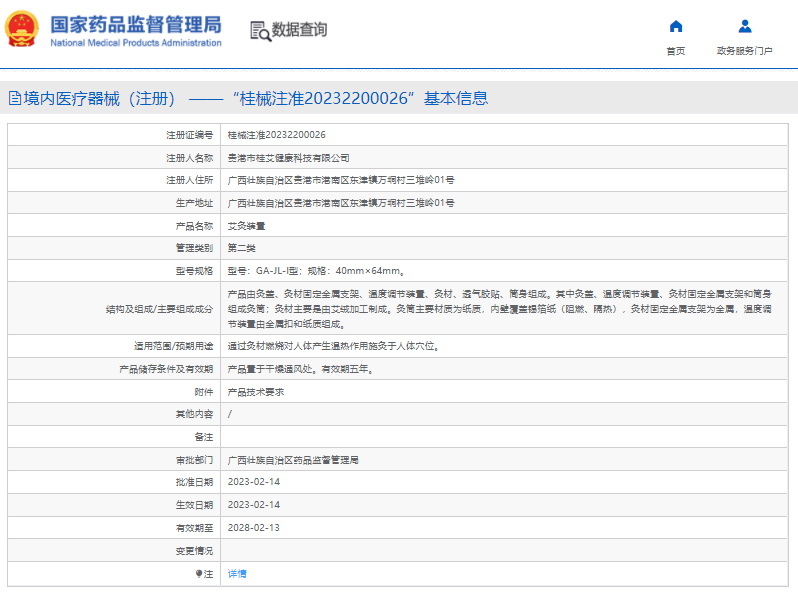Screen dimensions: 798x594
Task: Click the 附件 label cell
Action: (x=114, y=392)
